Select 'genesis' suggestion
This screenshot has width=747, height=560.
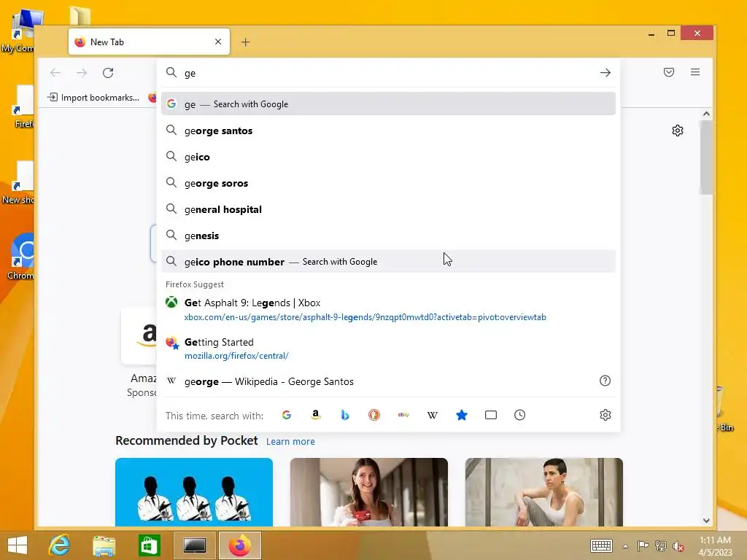pos(388,236)
